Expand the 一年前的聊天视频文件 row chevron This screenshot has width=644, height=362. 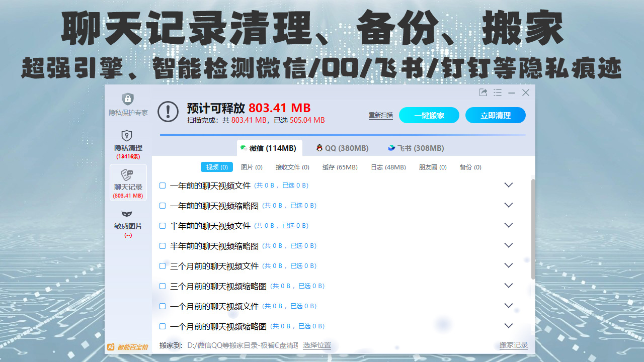509,185
